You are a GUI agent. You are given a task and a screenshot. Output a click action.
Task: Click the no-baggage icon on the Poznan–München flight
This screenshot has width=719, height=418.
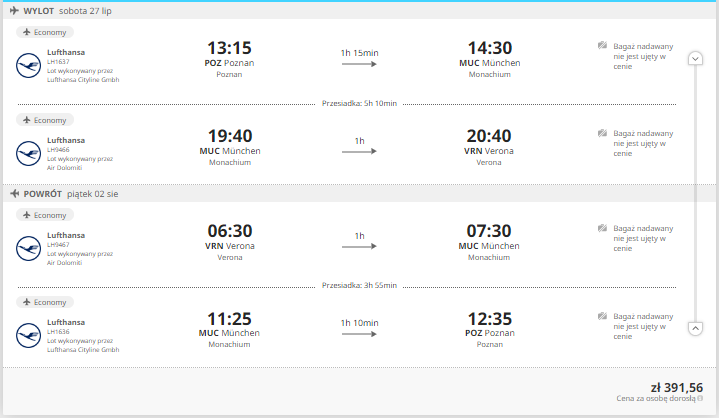tap(603, 45)
